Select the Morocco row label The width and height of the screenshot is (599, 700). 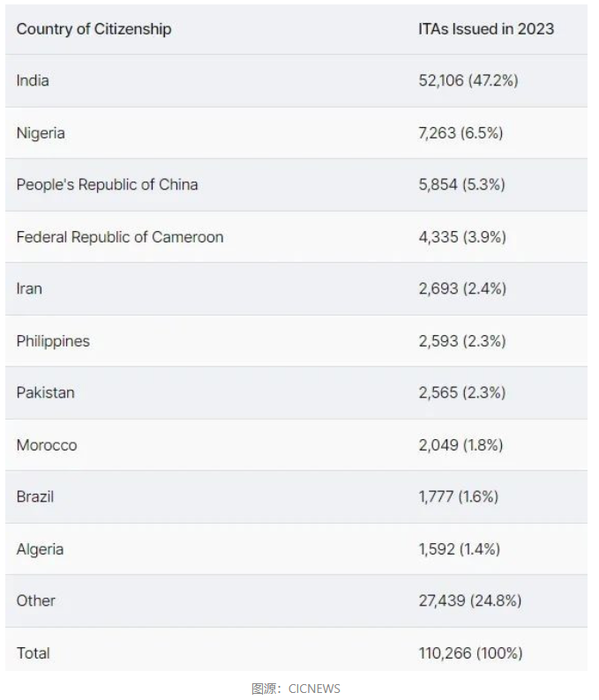coord(47,445)
